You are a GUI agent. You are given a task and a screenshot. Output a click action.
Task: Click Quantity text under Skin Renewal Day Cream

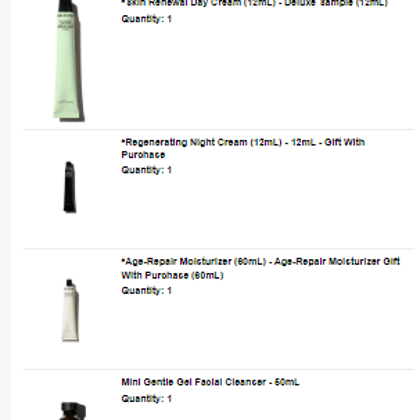point(146,19)
